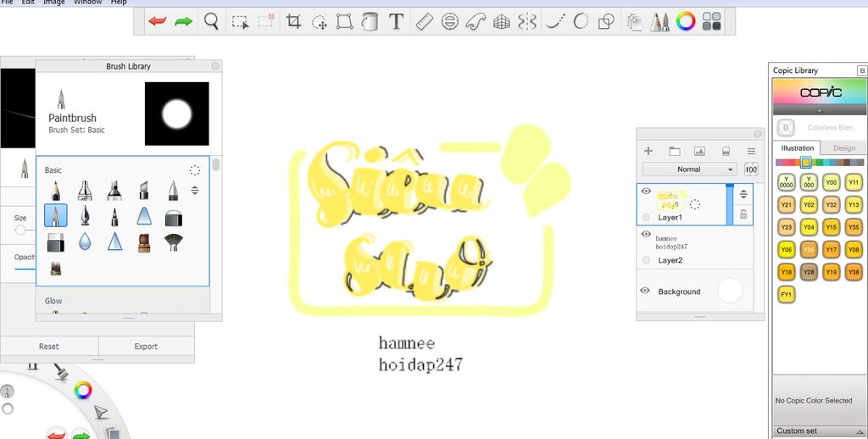
Task: Open the Layer Editor from top toolbar
Action: pos(634,21)
